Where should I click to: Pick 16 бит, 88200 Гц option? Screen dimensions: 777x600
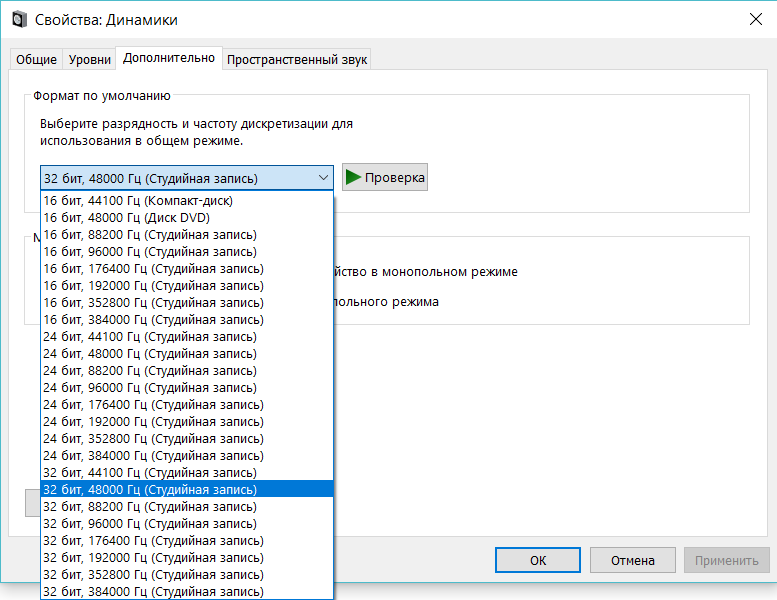(x=187, y=235)
